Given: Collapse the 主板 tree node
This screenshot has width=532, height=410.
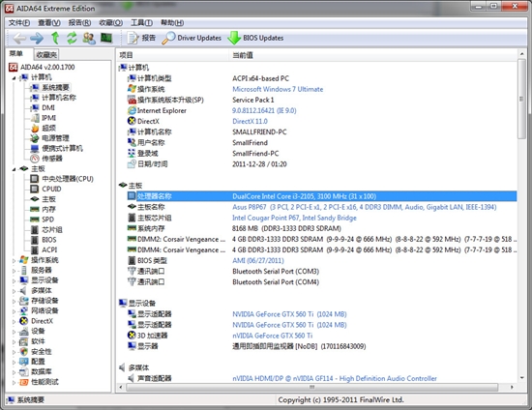Looking at the screenshot, I should 14,169.
